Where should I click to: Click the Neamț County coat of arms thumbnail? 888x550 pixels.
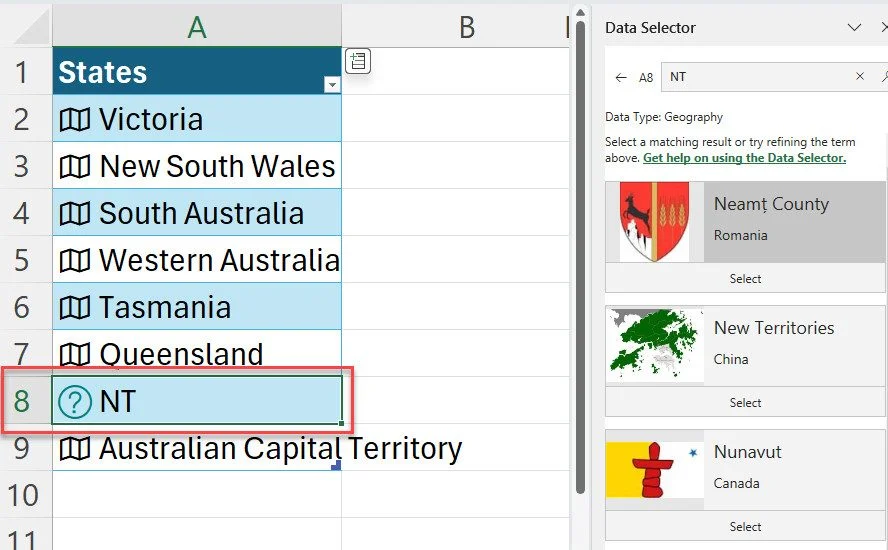point(655,221)
